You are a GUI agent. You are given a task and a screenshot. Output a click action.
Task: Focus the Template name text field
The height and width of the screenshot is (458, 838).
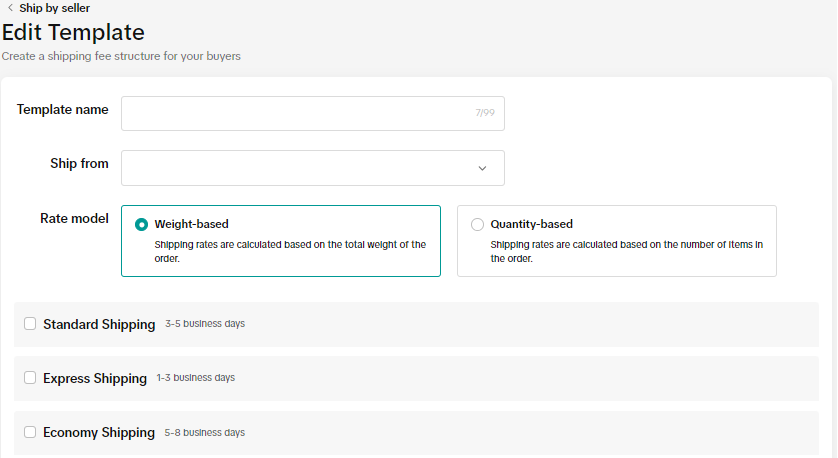click(x=295, y=113)
